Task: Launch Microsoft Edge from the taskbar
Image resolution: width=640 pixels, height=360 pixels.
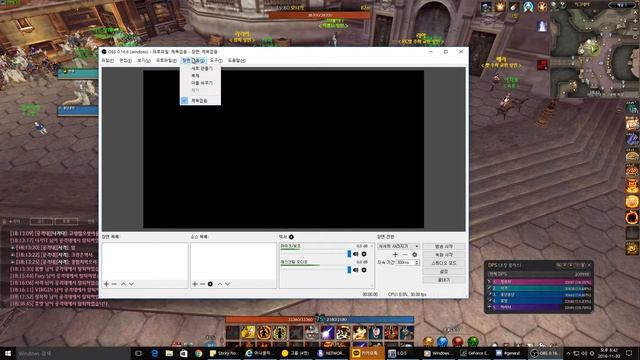Action: coord(155,353)
